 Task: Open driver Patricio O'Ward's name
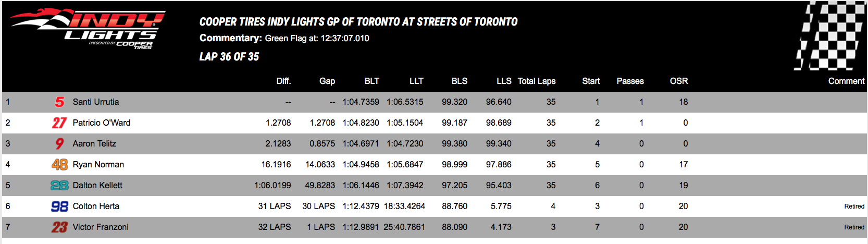point(102,123)
